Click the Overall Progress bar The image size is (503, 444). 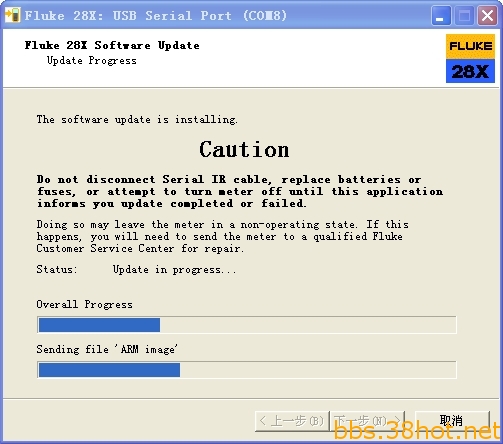(247, 325)
